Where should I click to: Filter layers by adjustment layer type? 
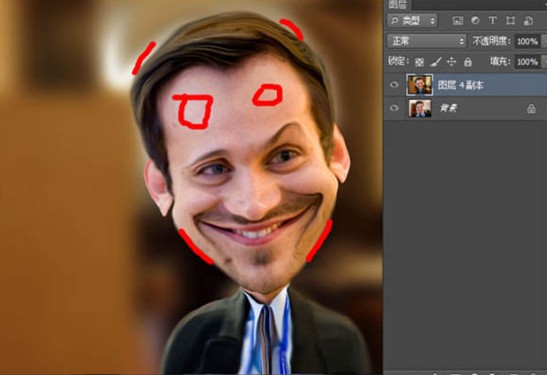click(x=475, y=21)
